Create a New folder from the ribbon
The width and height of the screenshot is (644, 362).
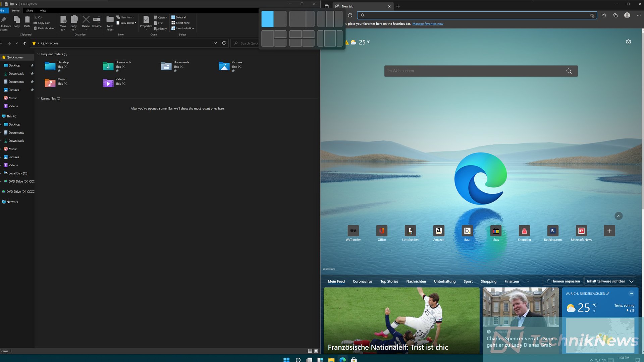coord(110,23)
